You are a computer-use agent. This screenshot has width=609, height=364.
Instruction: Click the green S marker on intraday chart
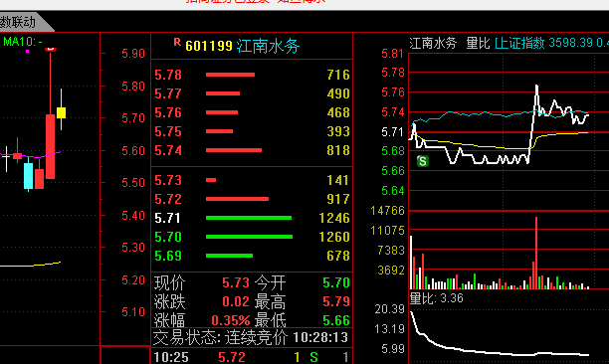[423, 161]
